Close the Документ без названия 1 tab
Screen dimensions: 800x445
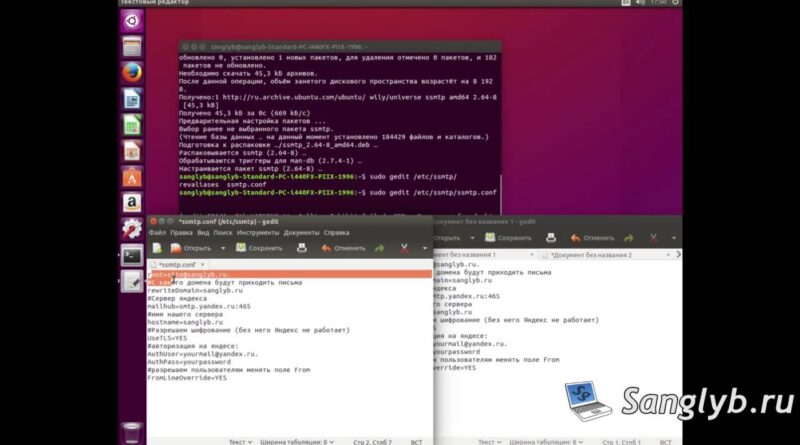(532, 255)
